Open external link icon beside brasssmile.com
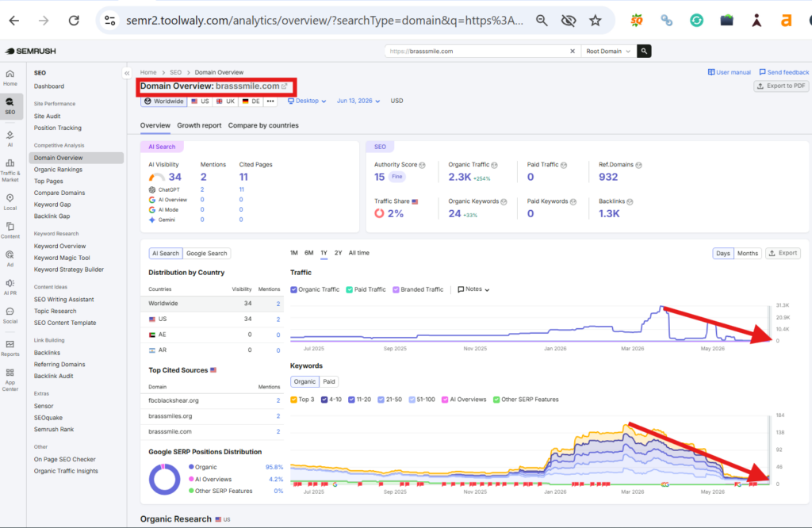Image resolution: width=812 pixels, height=528 pixels. pyautogui.click(x=285, y=86)
